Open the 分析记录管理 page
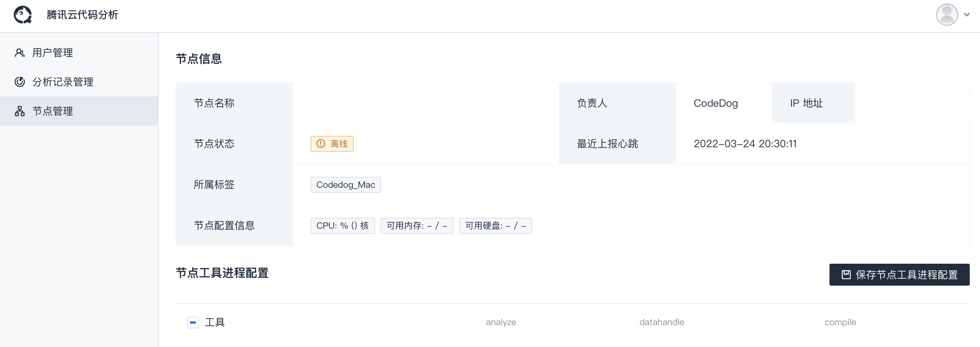980x347 pixels. tap(62, 82)
